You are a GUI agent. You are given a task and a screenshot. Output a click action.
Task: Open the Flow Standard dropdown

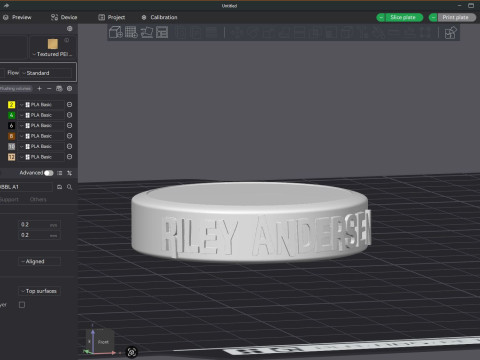[46, 73]
